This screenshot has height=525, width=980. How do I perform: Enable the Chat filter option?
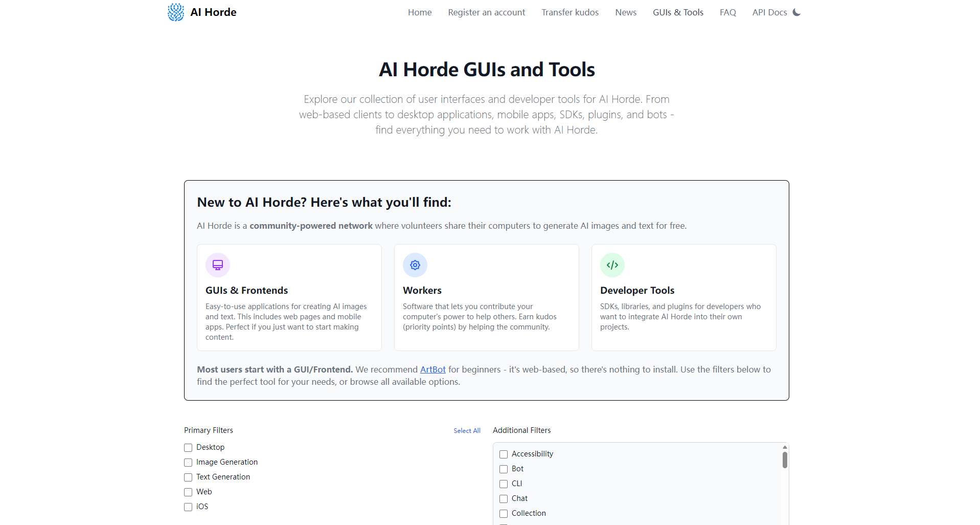tap(504, 499)
